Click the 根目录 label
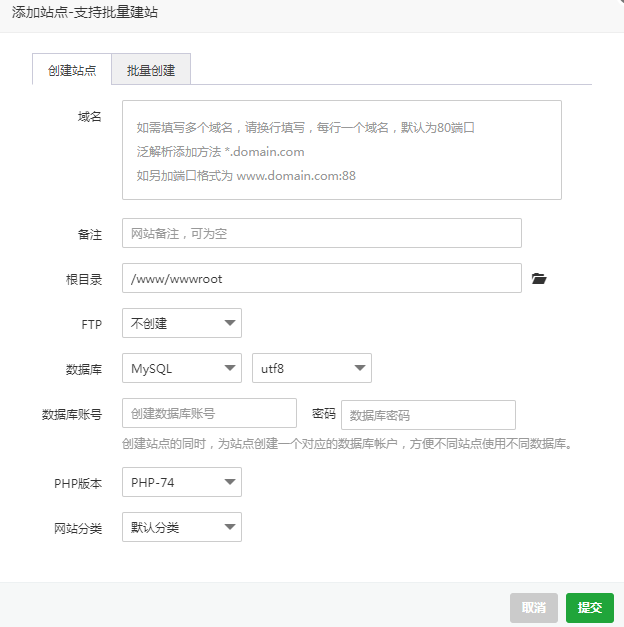Viewport: 624px width, 627px height. (84, 280)
